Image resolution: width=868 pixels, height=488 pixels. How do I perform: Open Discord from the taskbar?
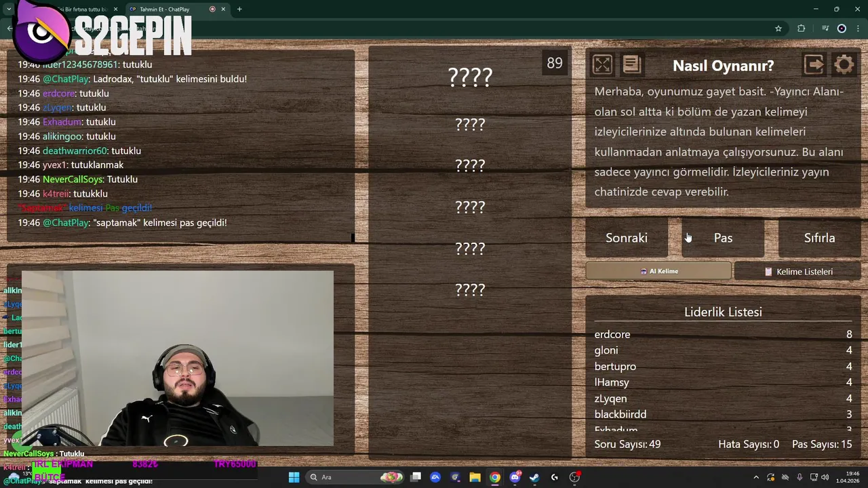coord(515,477)
